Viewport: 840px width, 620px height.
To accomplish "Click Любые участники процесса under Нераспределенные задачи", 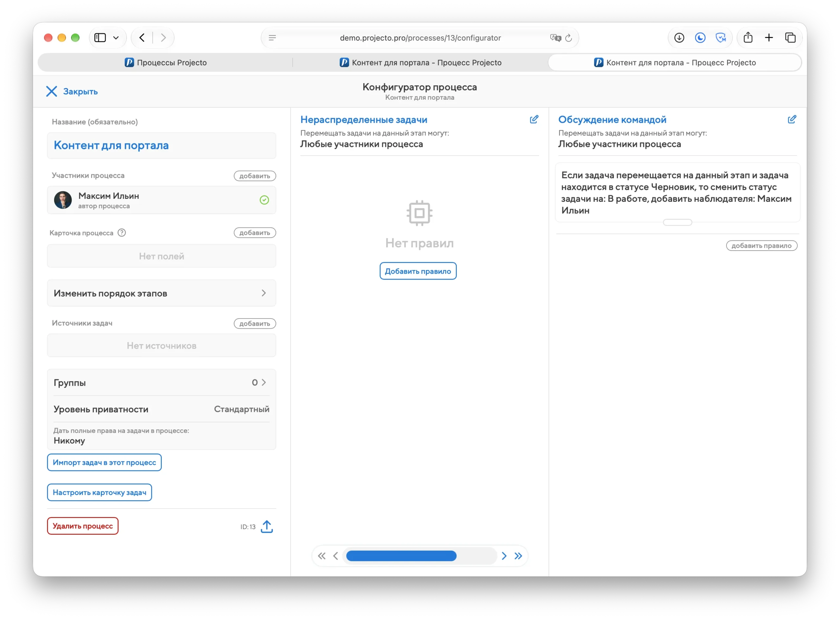I will [362, 144].
